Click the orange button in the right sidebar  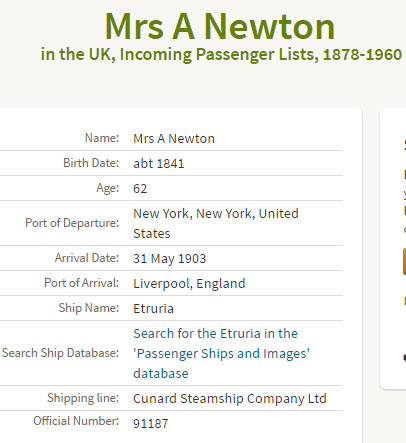[x=404, y=261]
